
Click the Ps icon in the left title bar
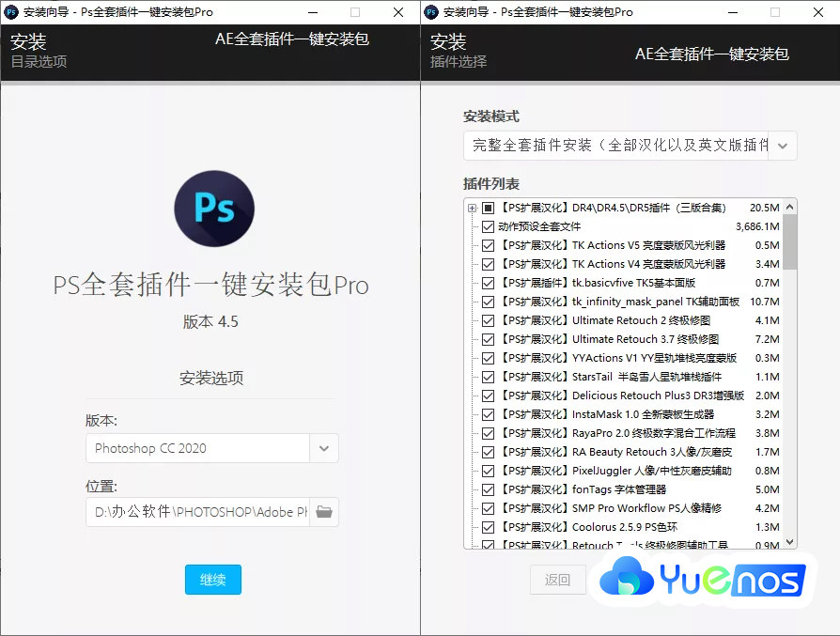pos(12,12)
